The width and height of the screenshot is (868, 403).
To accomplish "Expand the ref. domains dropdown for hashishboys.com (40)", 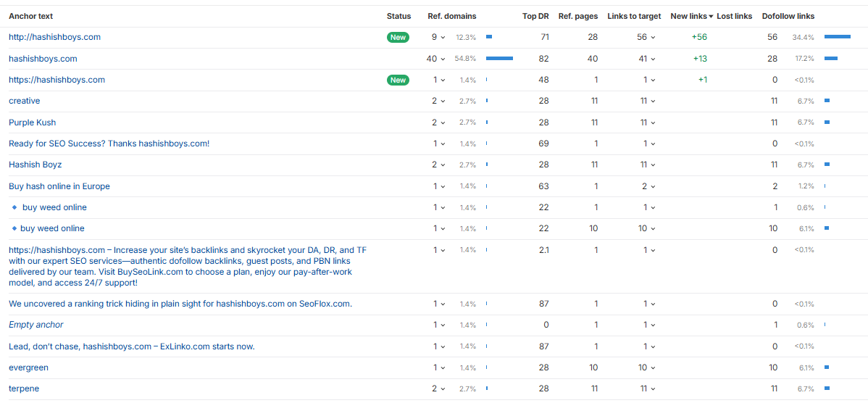I will tap(435, 59).
